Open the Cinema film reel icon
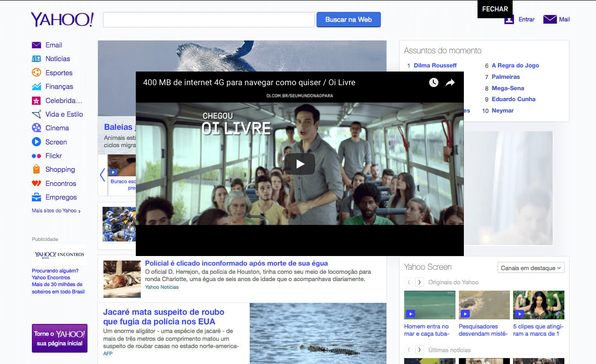This screenshot has height=364, width=596. 36,128
